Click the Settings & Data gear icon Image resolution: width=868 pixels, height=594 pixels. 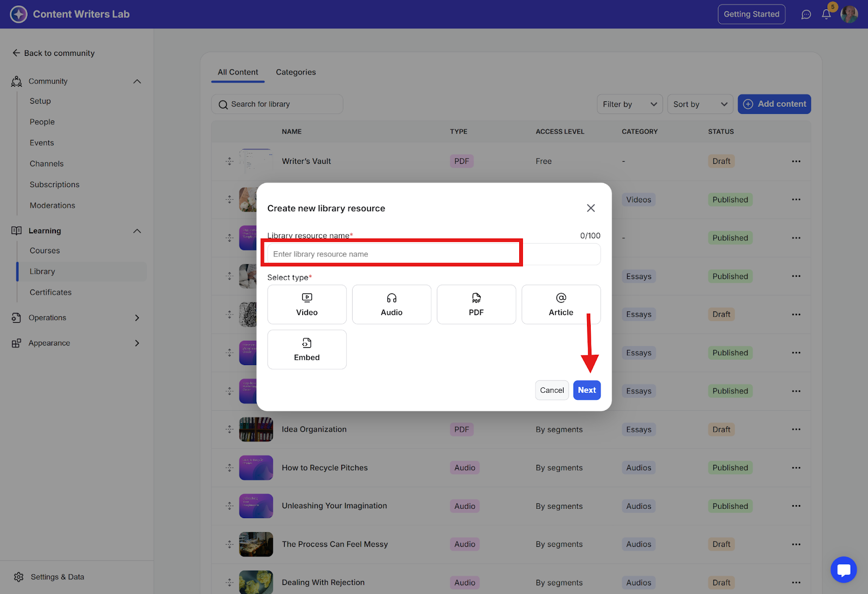tap(19, 577)
